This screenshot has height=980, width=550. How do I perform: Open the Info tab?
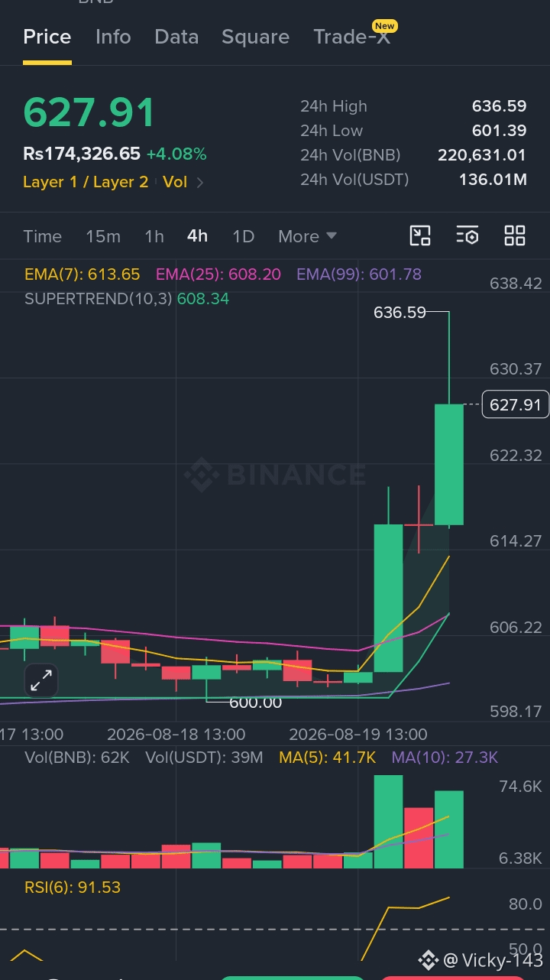(113, 37)
